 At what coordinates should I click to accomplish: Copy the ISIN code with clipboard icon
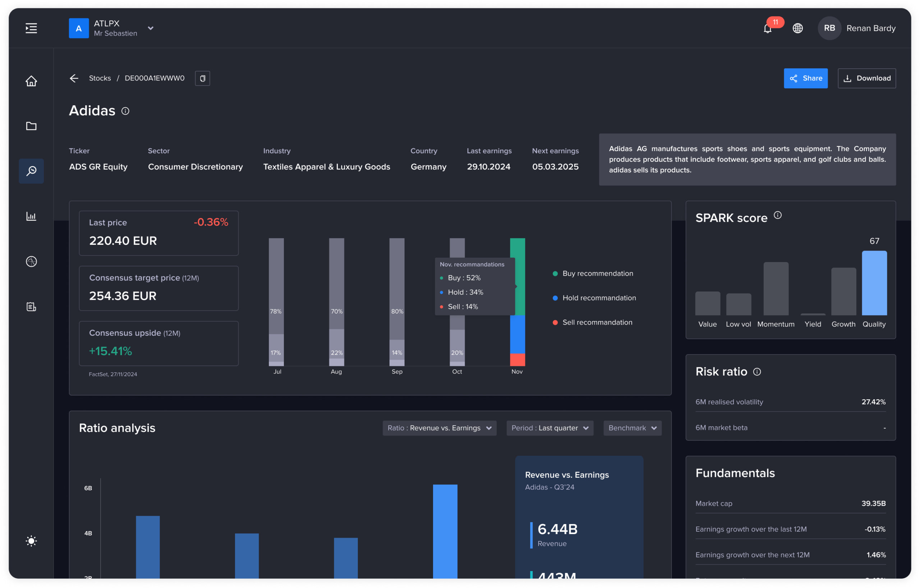202,78
